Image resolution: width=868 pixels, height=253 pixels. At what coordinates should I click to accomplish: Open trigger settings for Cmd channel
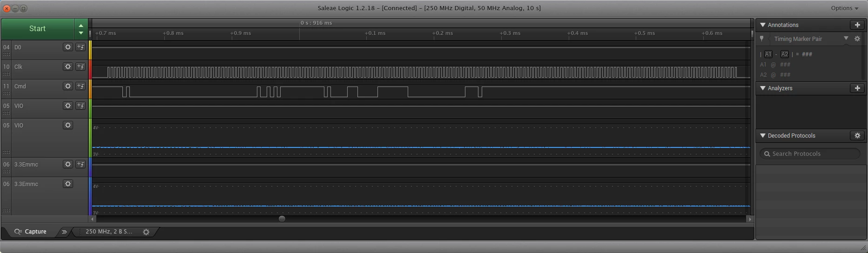(81, 86)
